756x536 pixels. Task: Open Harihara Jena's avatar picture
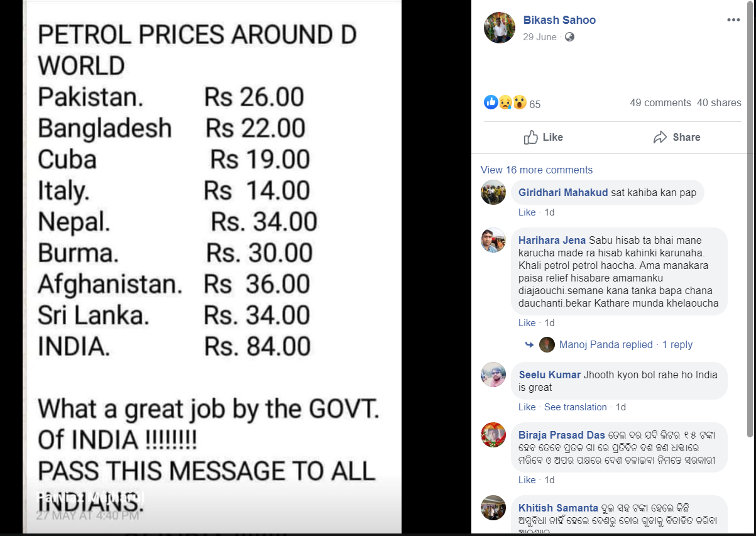coord(493,240)
